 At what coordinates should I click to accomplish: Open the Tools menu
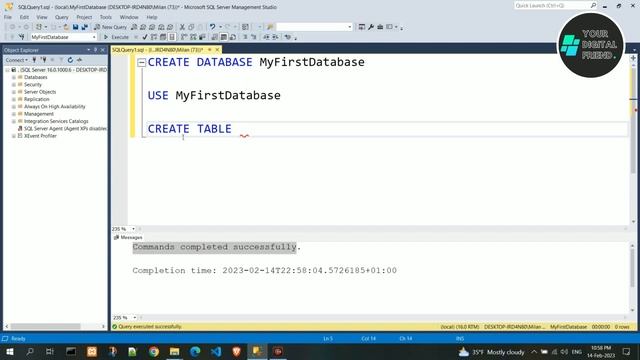coord(105,17)
